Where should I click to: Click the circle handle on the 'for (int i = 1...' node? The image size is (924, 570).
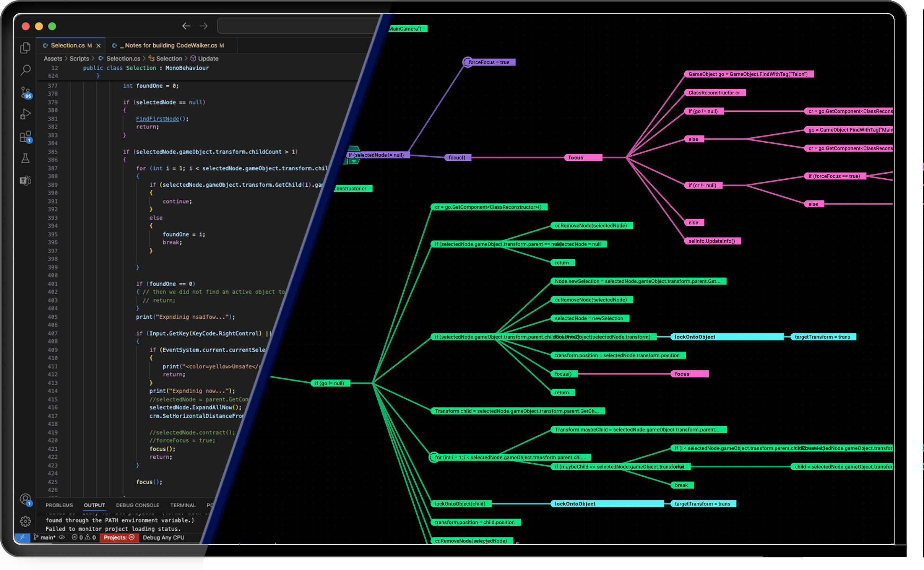pyautogui.click(x=434, y=457)
